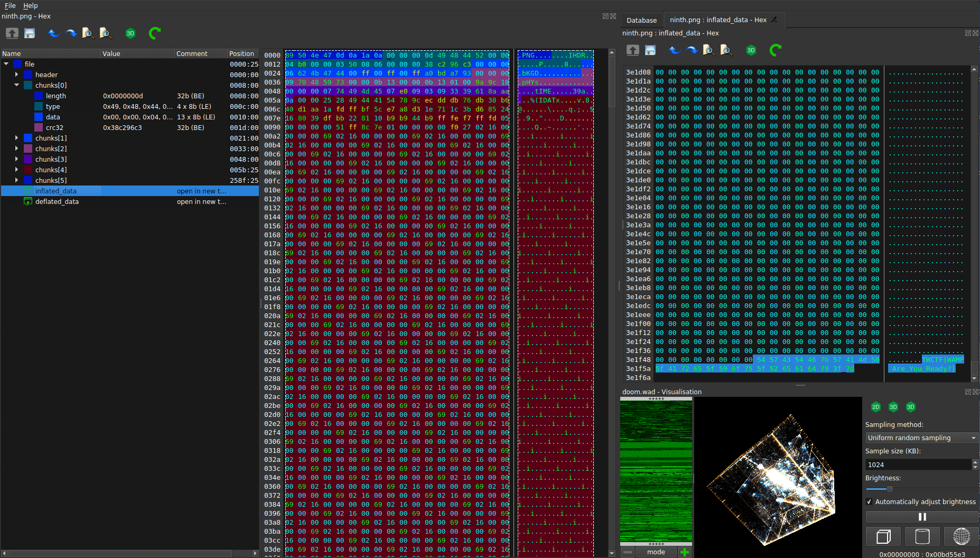Click deflated_data 'open in new t...' link
Screen dimensions: 980x558
(201, 202)
